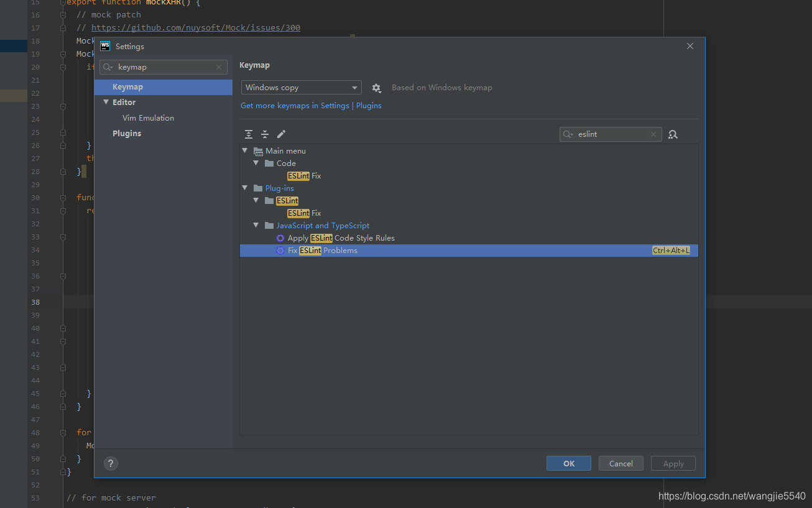Click the '// mock patch' comment in editor
The image size is (812, 508).
point(109,14)
